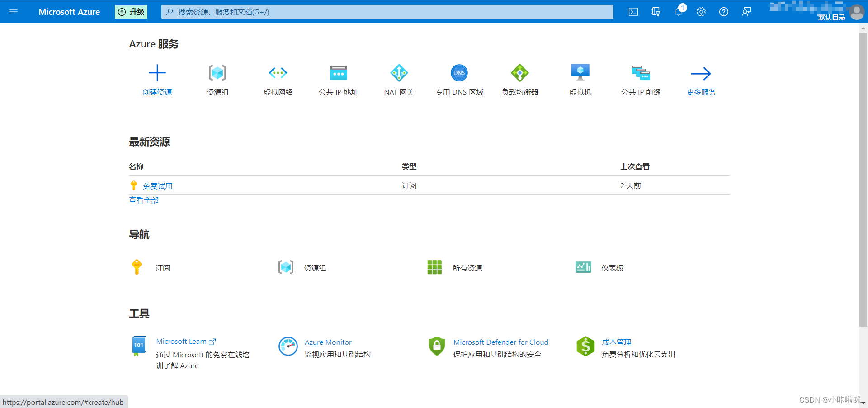Open 所有资源 green grid icon

click(x=434, y=267)
